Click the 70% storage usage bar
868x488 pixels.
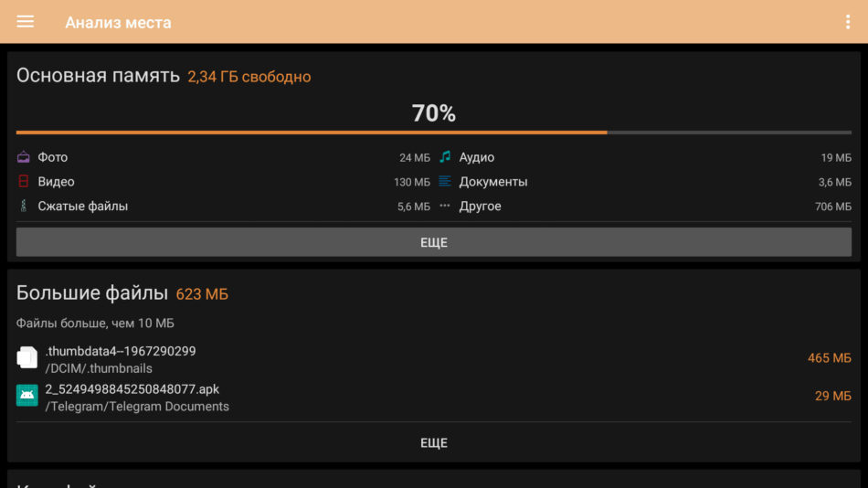tap(433, 133)
